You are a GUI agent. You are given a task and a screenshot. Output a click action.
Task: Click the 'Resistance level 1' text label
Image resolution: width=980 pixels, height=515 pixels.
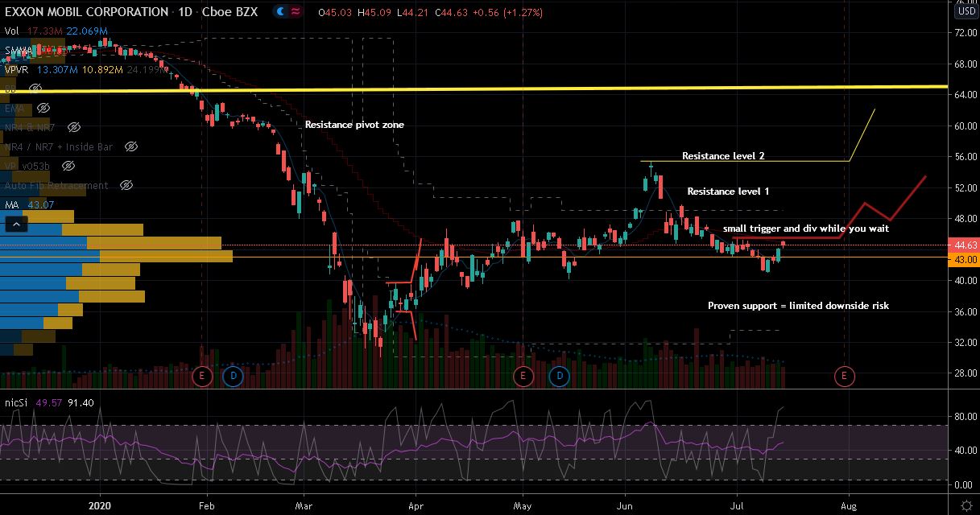[728, 192]
